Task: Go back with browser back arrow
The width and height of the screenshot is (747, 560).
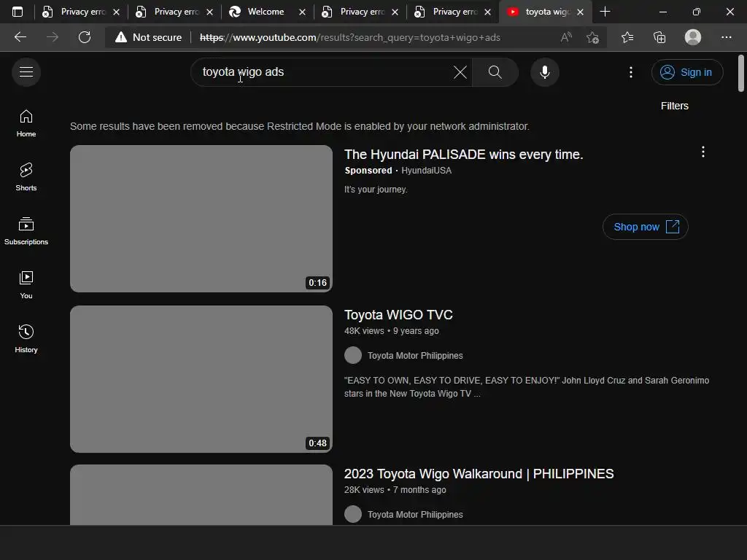Action: click(20, 37)
